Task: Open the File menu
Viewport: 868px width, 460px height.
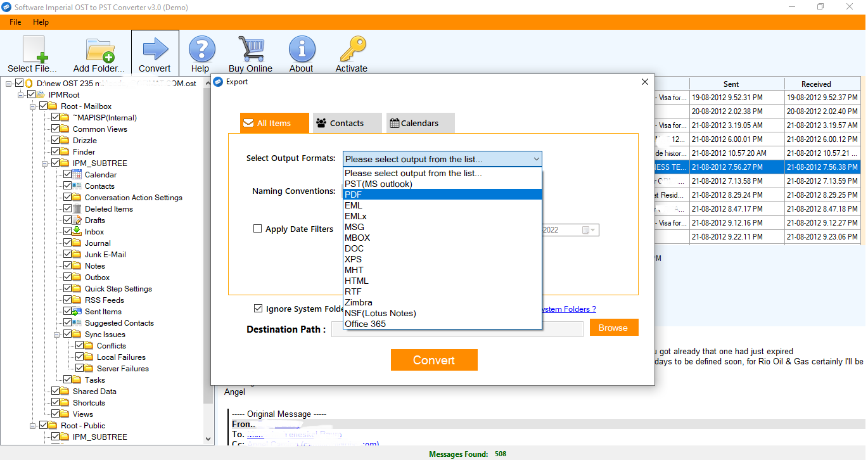Action: point(15,22)
